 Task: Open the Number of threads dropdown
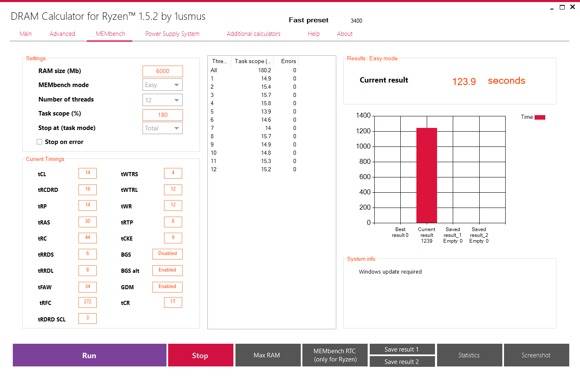click(x=163, y=100)
